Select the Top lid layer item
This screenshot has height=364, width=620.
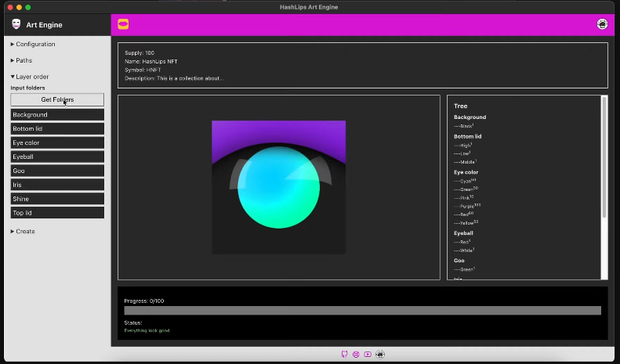point(57,212)
